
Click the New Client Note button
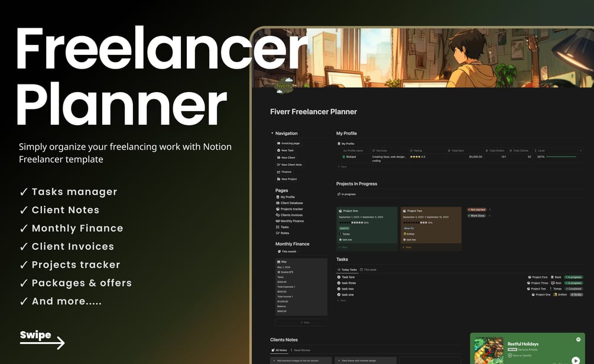point(290,165)
